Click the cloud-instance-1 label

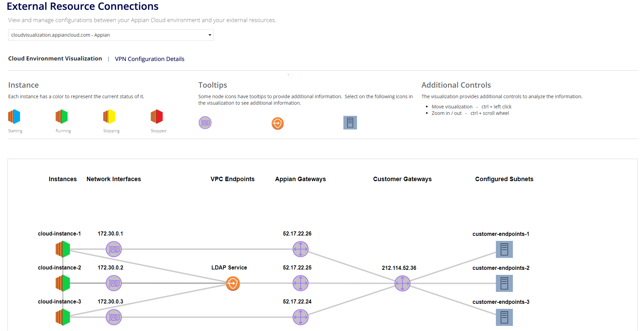pos(59,234)
